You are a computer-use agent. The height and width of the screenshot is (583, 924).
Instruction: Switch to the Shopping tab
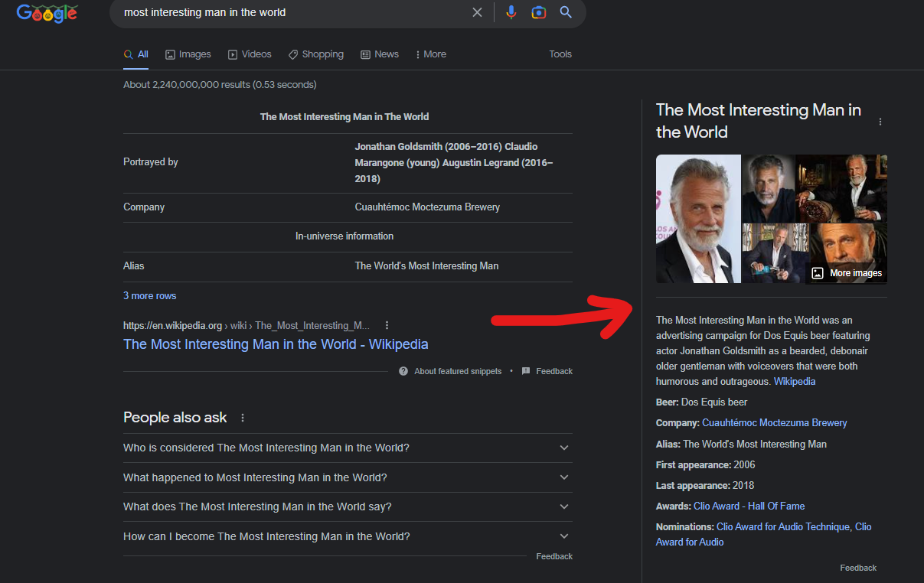click(x=316, y=54)
